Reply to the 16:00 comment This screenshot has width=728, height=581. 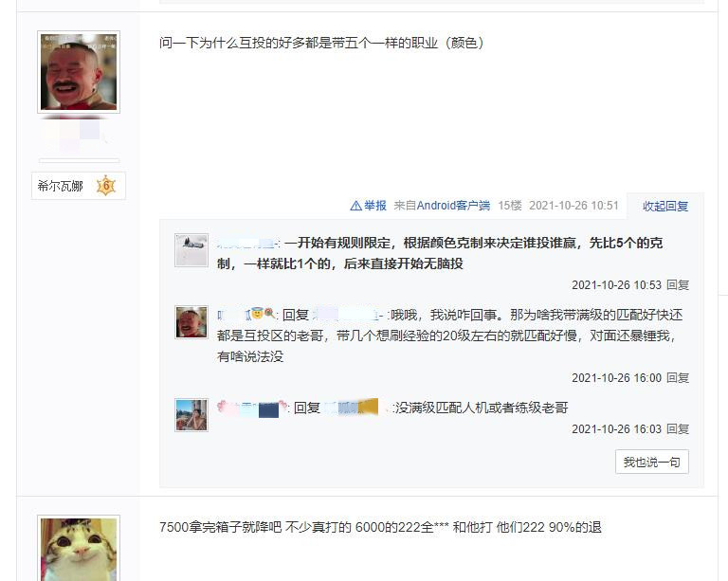click(678, 378)
